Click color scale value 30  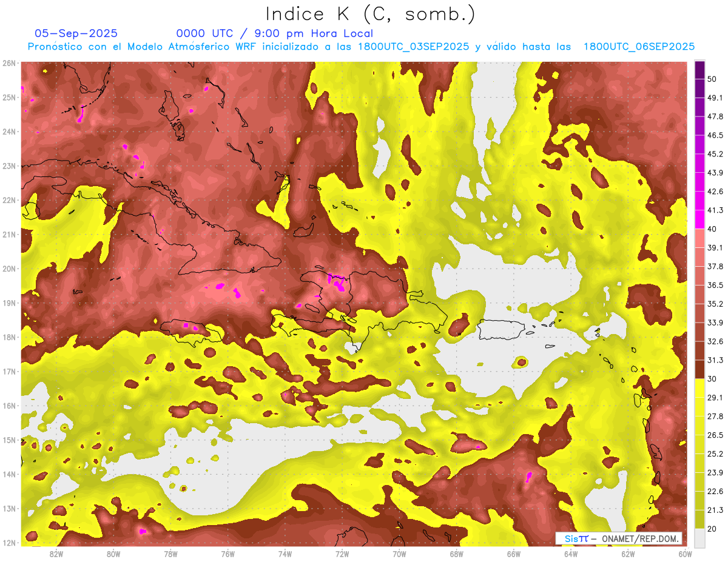click(x=712, y=379)
